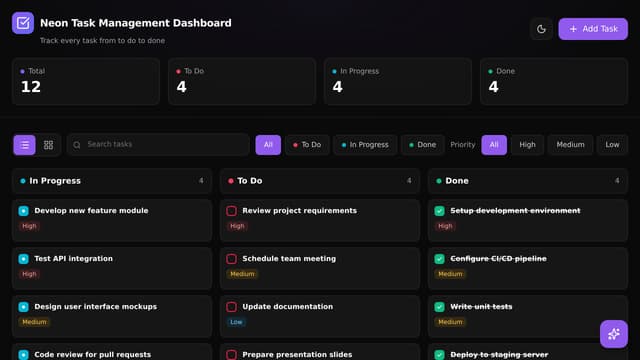This screenshot has width=640, height=360.
Task: Click the To Do column header
Action: click(320, 181)
